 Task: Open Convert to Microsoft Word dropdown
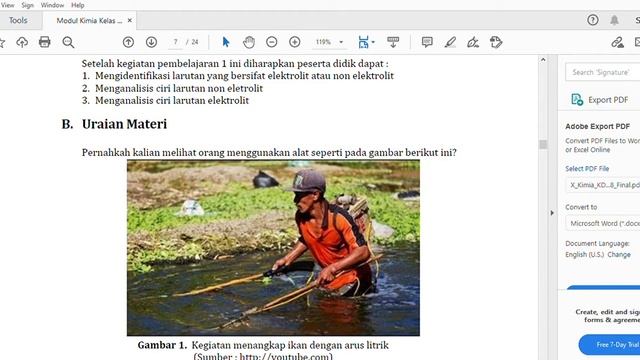coord(603,224)
